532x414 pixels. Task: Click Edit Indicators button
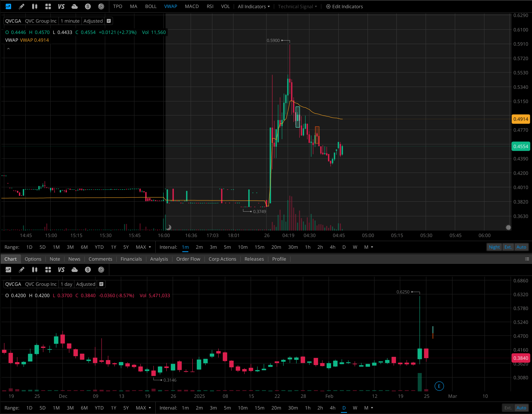[345, 7]
